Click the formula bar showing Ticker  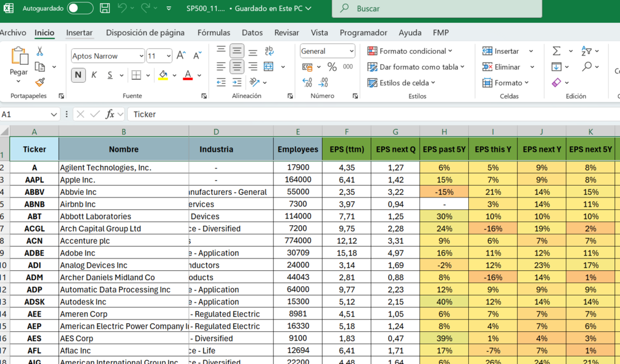coord(374,114)
